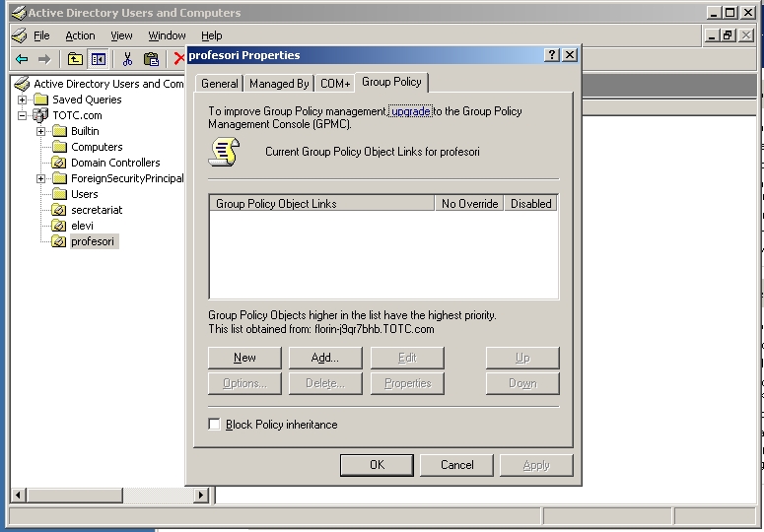Click the dialog's question mark help button

tap(552, 54)
